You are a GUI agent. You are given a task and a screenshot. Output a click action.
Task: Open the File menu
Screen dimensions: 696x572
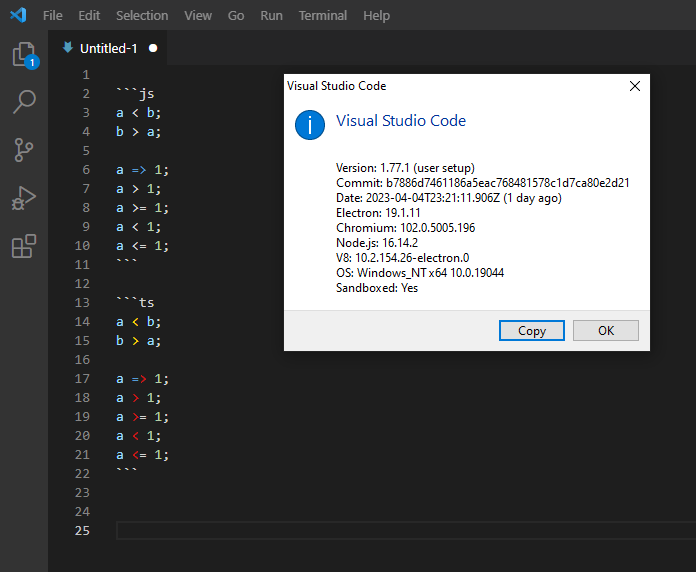pos(52,16)
